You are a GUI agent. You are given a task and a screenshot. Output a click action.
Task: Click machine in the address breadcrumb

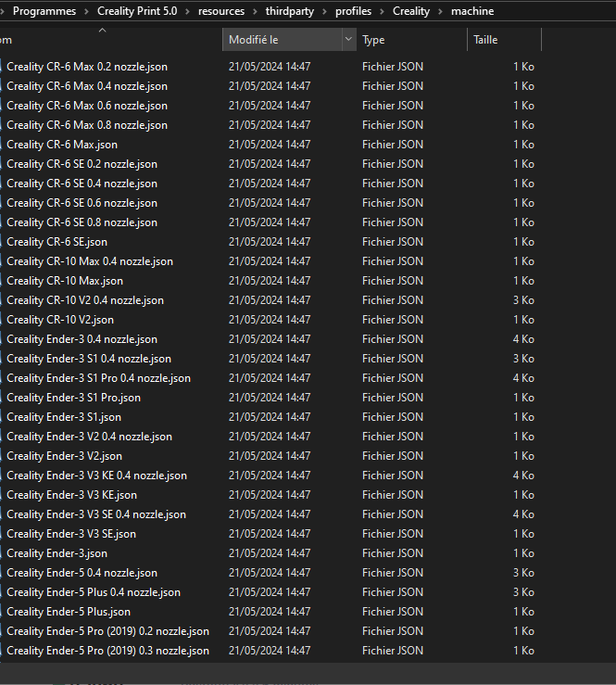[472, 11]
